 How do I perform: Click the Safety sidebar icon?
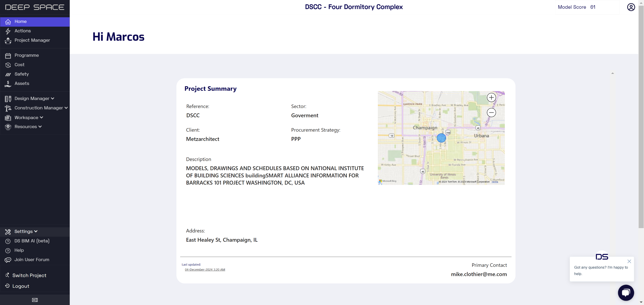[8, 74]
